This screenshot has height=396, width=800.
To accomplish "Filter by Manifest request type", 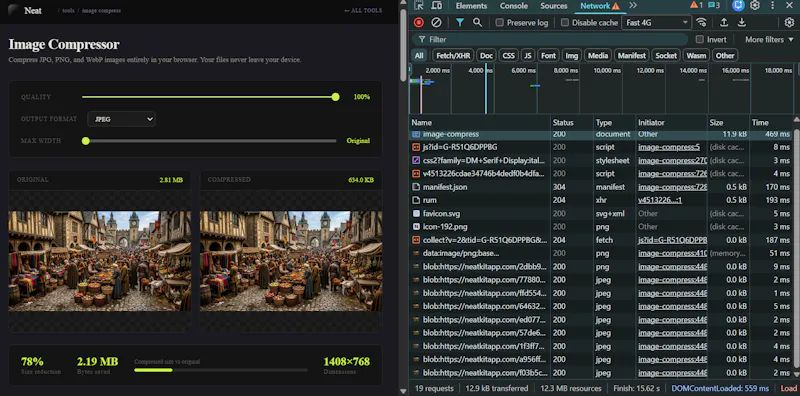I will pos(632,56).
